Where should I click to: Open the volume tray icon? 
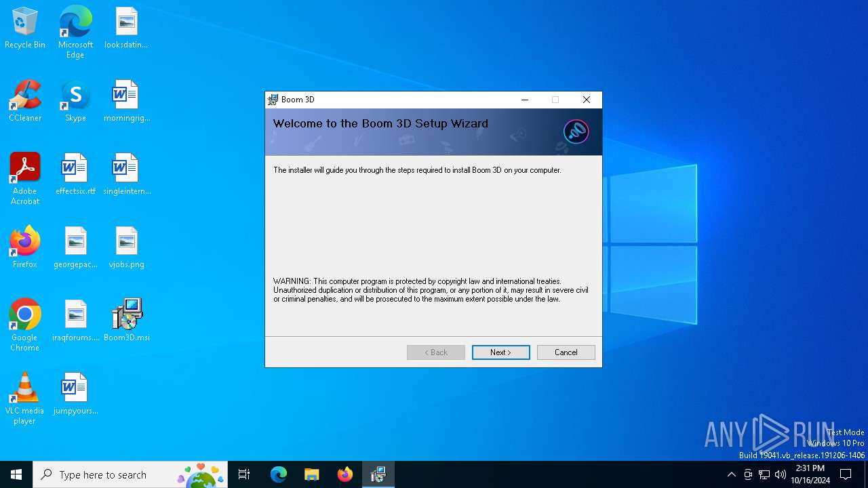[x=781, y=474]
